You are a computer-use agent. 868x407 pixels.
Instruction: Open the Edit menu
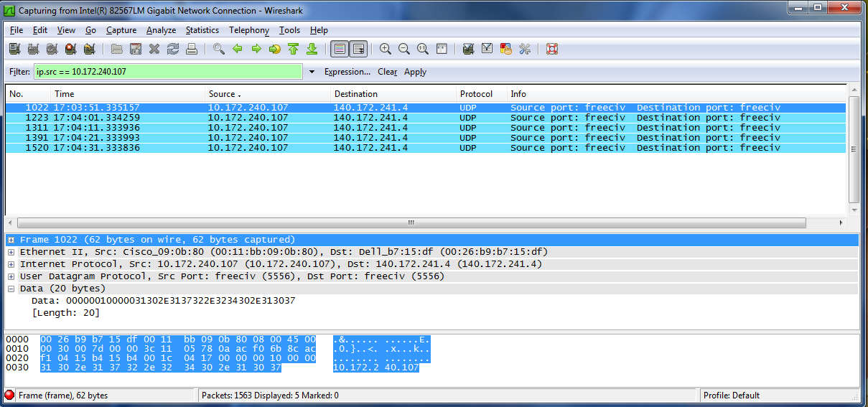click(x=40, y=30)
